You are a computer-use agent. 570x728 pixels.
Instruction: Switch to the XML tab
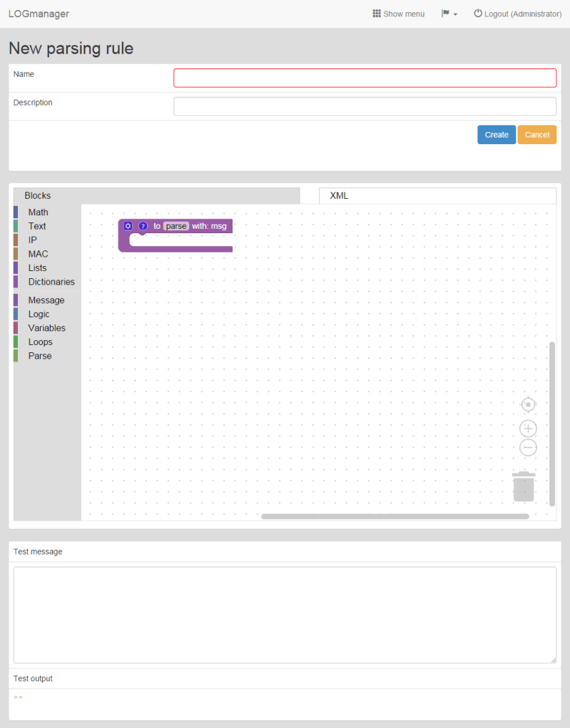(x=437, y=195)
